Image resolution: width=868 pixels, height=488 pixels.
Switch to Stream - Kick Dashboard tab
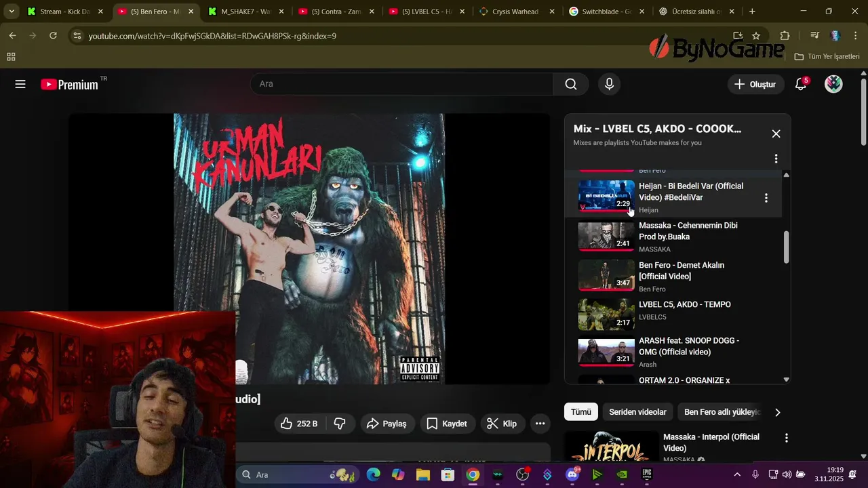tap(66, 12)
